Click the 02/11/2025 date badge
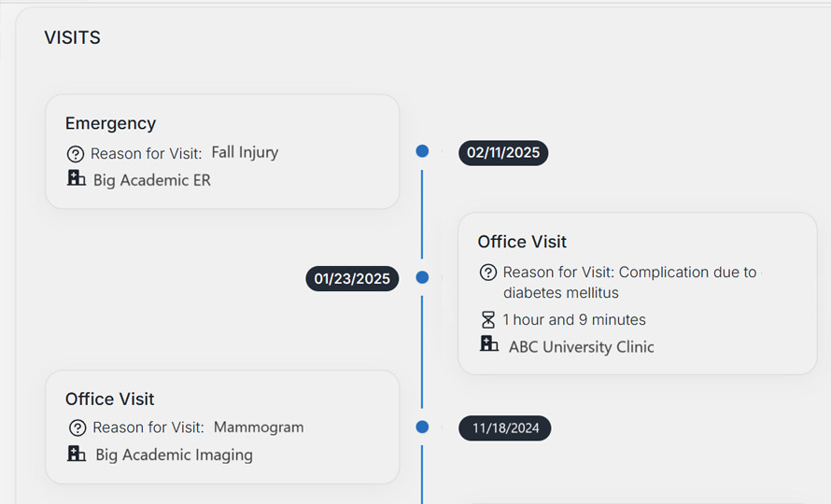The width and height of the screenshot is (831, 504). pos(503,153)
